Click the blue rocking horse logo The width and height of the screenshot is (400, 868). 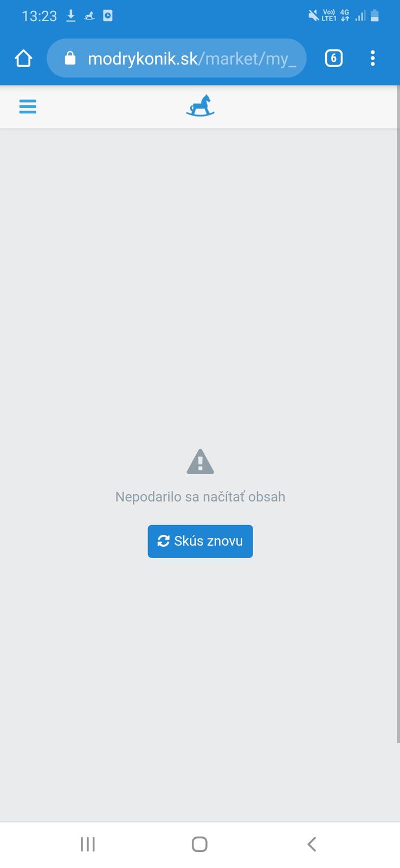[x=201, y=106]
